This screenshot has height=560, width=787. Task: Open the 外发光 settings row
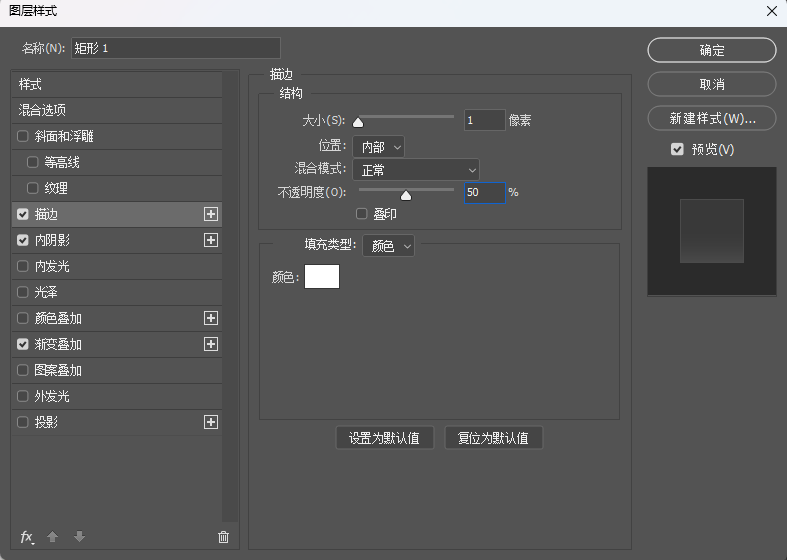tap(117, 396)
